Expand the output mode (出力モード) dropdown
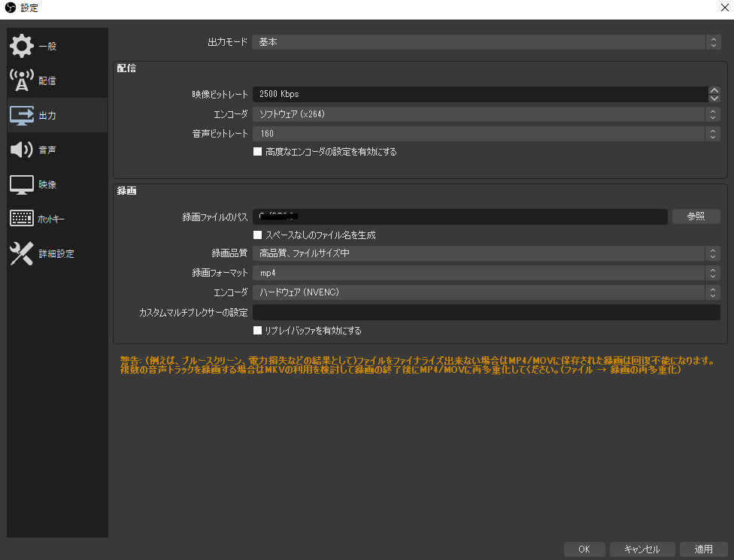Image resolution: width=734 pixels, height=560 pixels. point(486,42)
